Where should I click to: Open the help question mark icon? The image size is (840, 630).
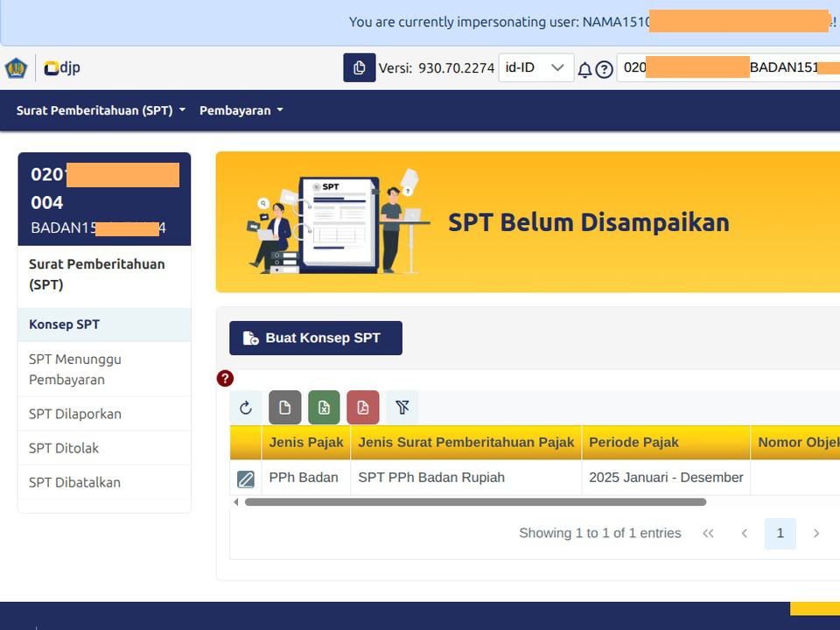(x=604, y=70)
